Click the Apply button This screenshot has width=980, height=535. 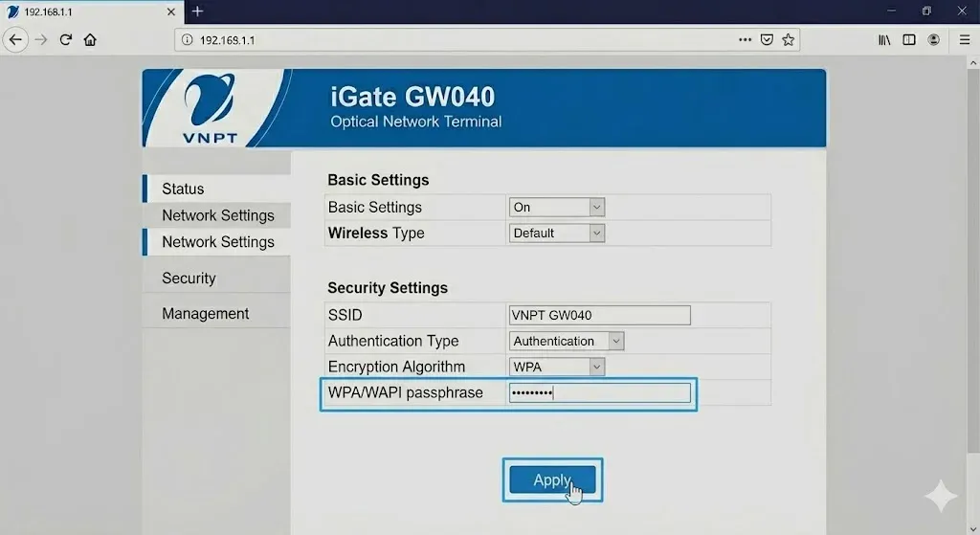coord(552,480)
